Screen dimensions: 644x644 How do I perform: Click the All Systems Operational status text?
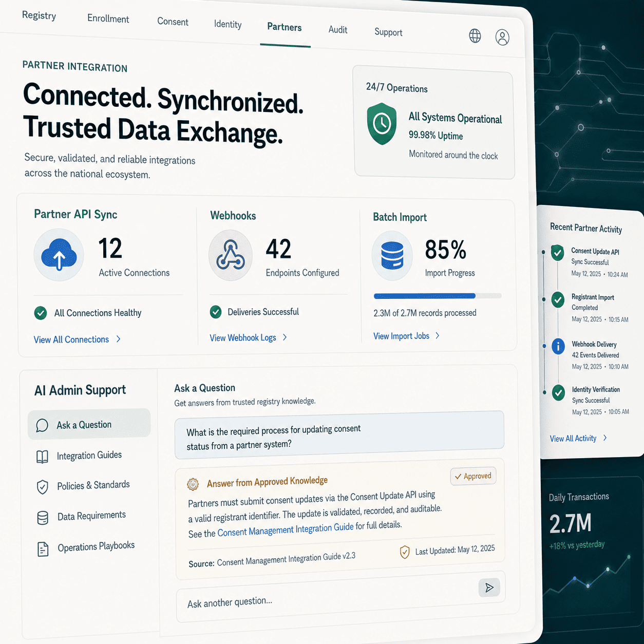[455, 118]
